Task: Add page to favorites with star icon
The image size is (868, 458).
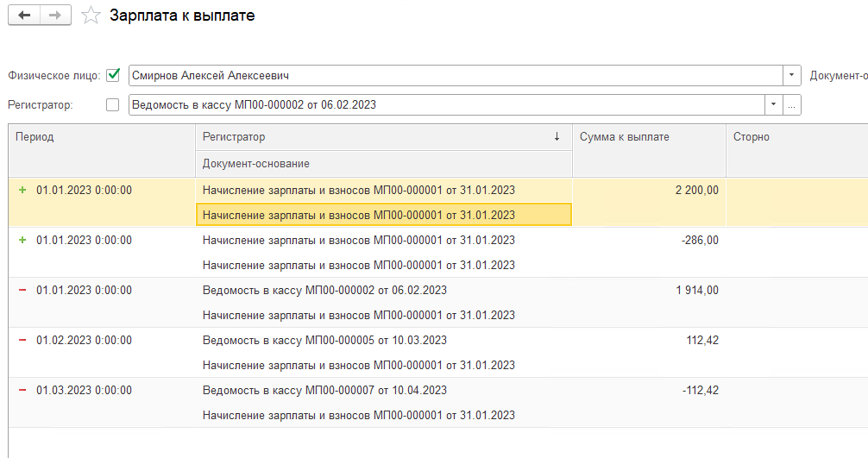Action: pyautogui.click(x=91, y=16)
